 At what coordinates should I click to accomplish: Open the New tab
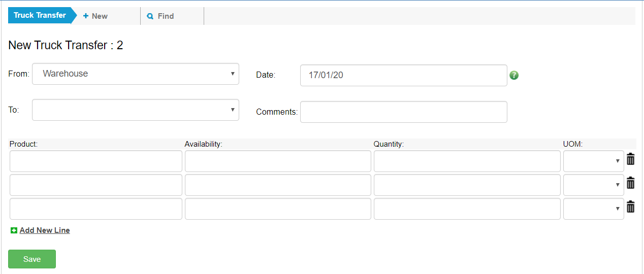click(95, 16)
